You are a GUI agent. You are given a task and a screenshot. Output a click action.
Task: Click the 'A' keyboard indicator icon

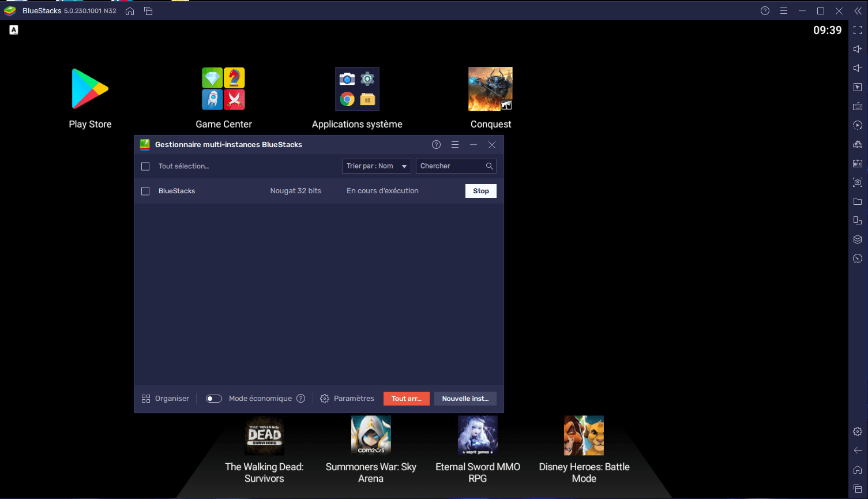point(14,30)
